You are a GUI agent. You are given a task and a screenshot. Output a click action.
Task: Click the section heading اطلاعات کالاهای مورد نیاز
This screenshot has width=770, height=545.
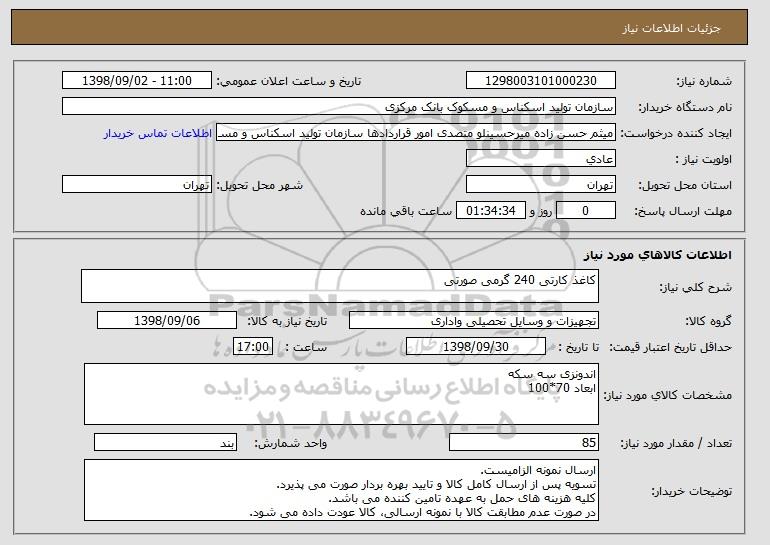point(658,255)
